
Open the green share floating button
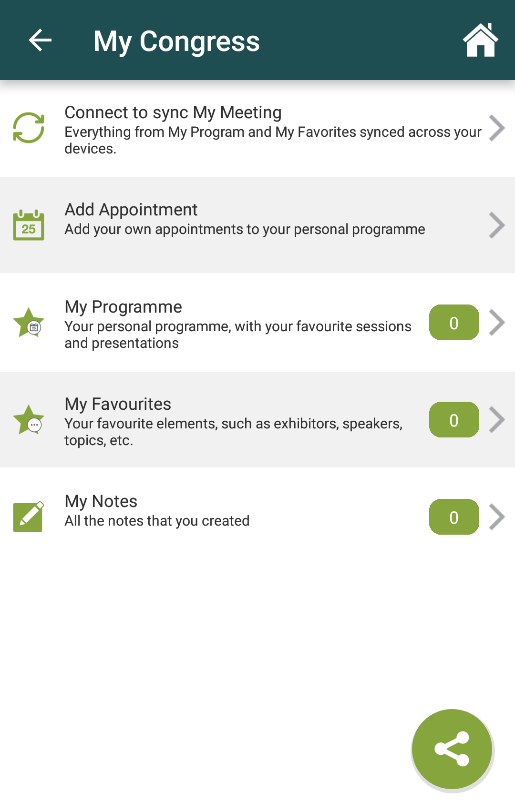click(452, 749)
